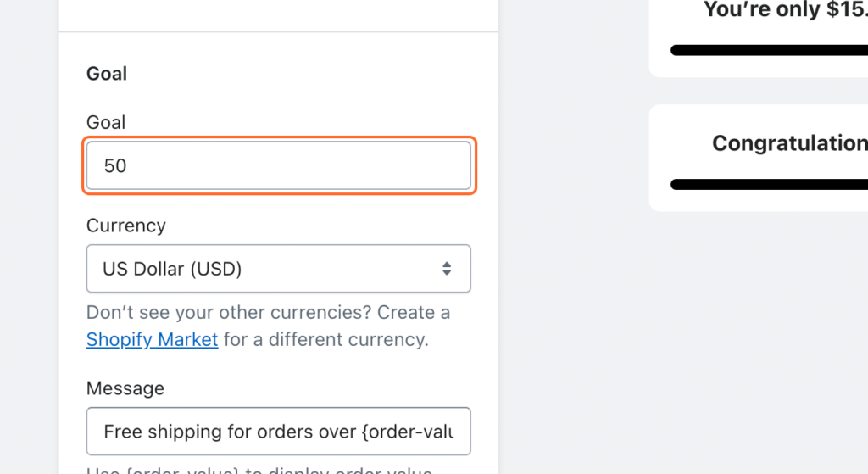Select the Congratulations preview text

coord(789,143)
